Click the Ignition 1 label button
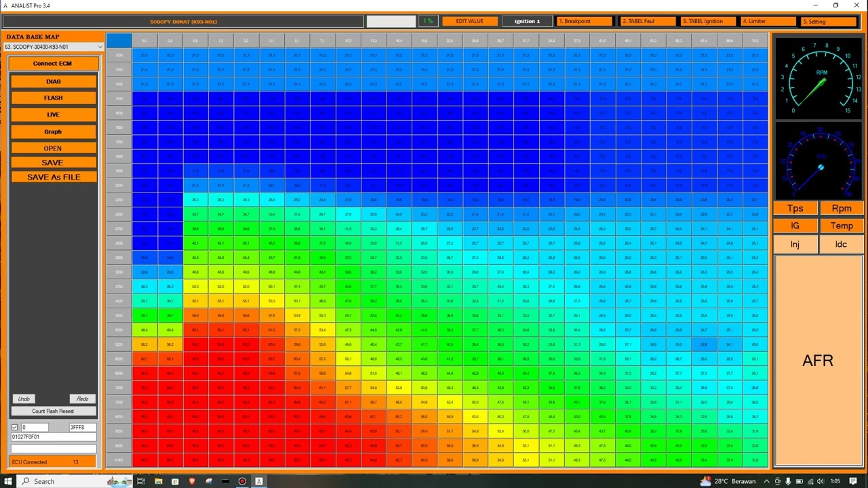Viewport: 868px width, 488px height. pos(528,21)
